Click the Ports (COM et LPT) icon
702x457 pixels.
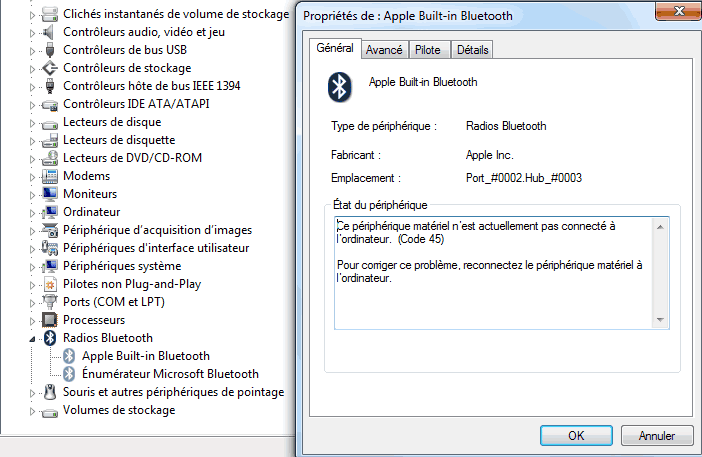click(x=50, y=302)
